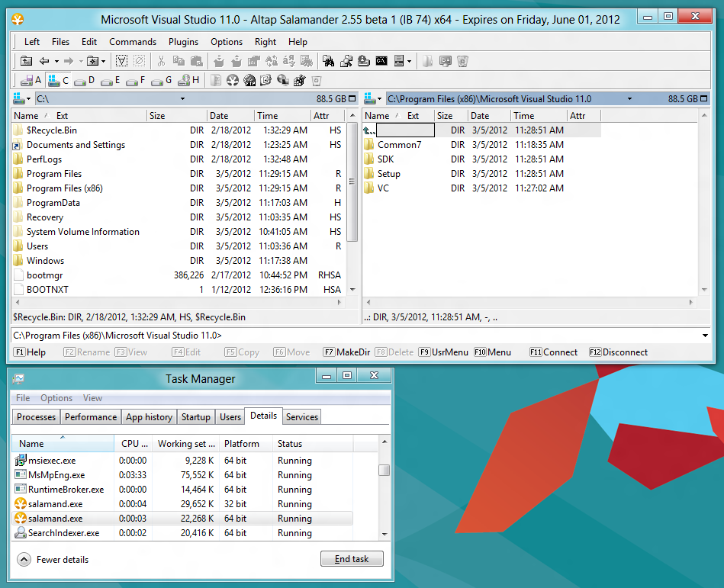Image resolution: width=724 pixels, height=588 pixels.
Task: Launch the command shell toolbar icon
Action: [381, 61]
